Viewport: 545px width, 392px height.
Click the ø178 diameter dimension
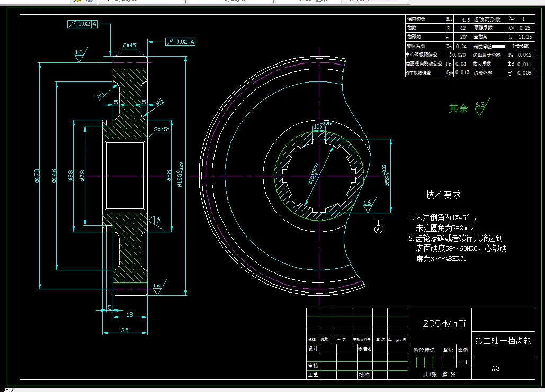37,176
